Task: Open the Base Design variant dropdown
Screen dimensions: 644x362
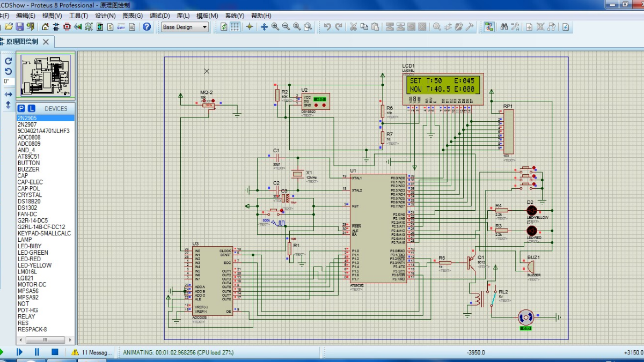Action: 185,27
